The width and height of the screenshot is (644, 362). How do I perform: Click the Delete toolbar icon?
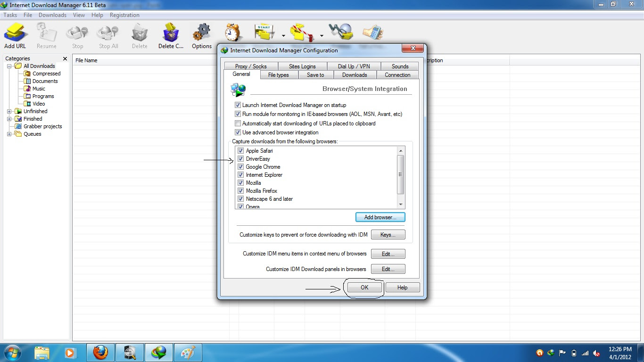(140, 37)
